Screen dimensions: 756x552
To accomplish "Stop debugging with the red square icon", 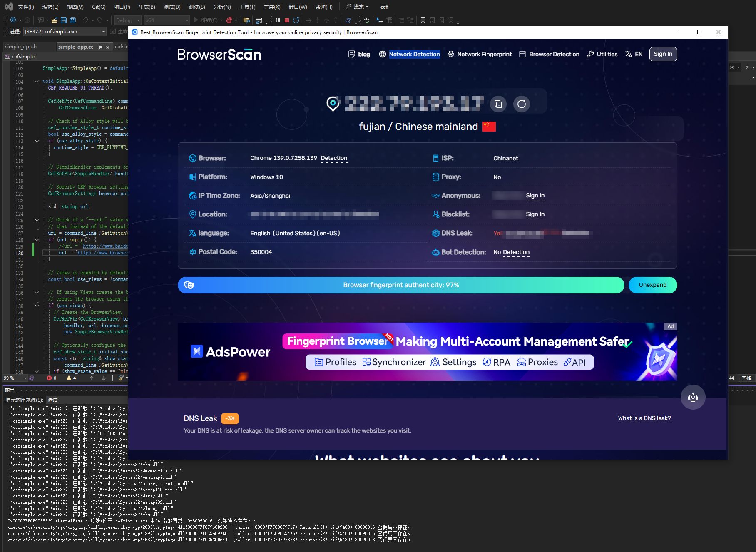I will 287,20.
